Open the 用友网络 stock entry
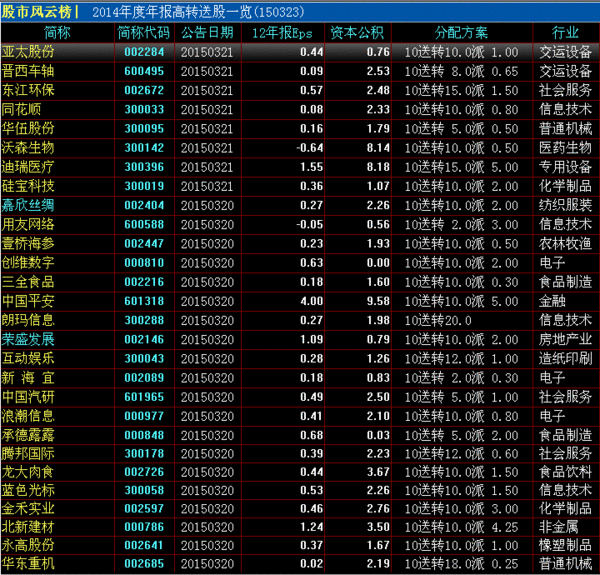 point(28,224)
